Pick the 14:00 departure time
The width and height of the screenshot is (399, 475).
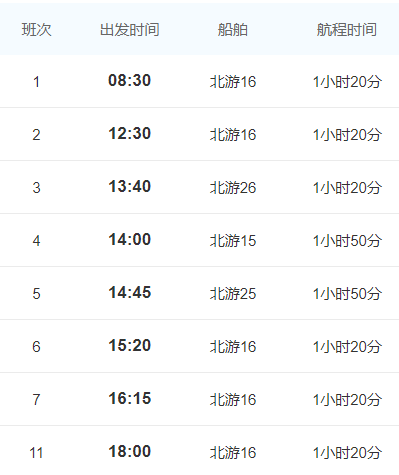129,240
